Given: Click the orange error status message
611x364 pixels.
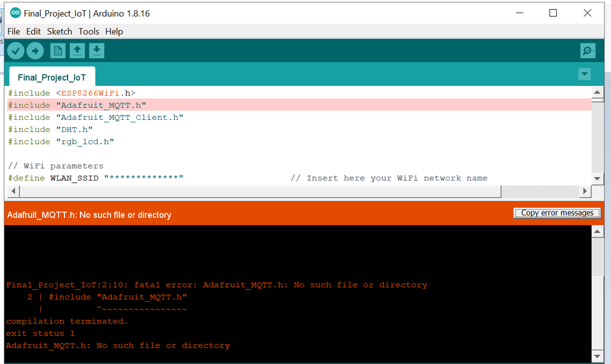Looking at the screenshot, I should (x=90, y=215).
